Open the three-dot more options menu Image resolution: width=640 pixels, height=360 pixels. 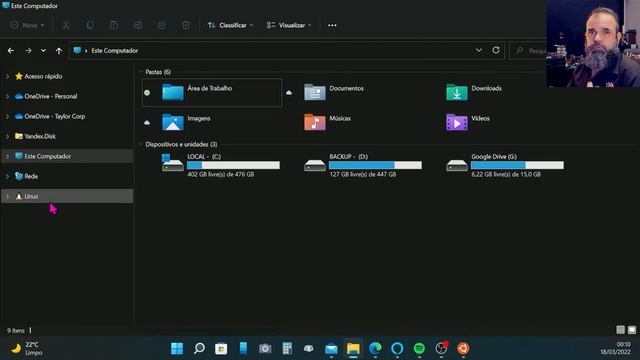pyautogui.click(x=332, y=25)
